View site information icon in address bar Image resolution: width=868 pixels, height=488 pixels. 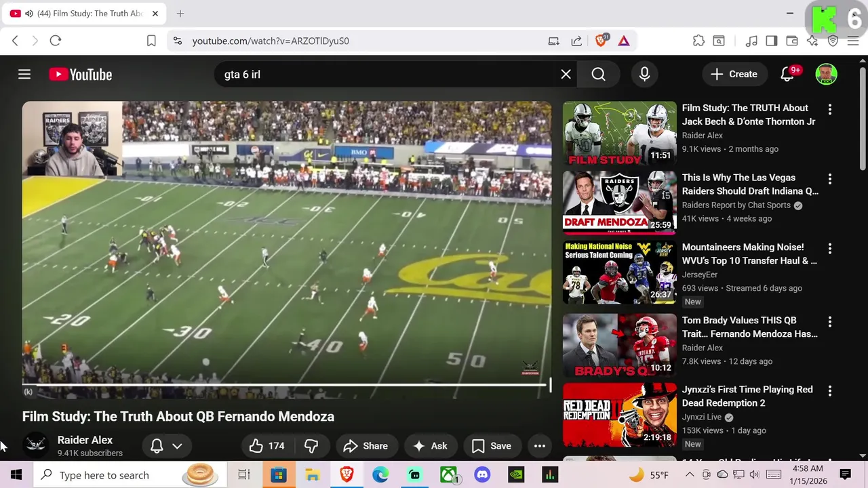point(178,41)
